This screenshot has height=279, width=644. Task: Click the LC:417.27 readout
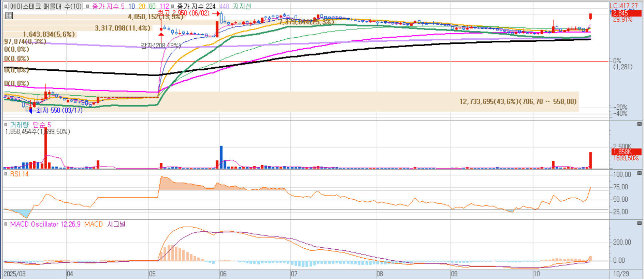624,6
